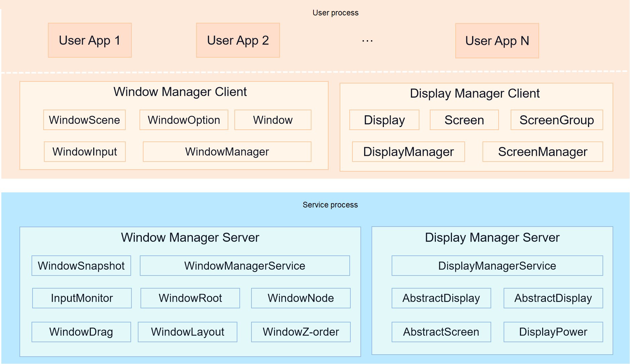Select the WindowManager box
This screenshot has width=630, height=364.
227,151
